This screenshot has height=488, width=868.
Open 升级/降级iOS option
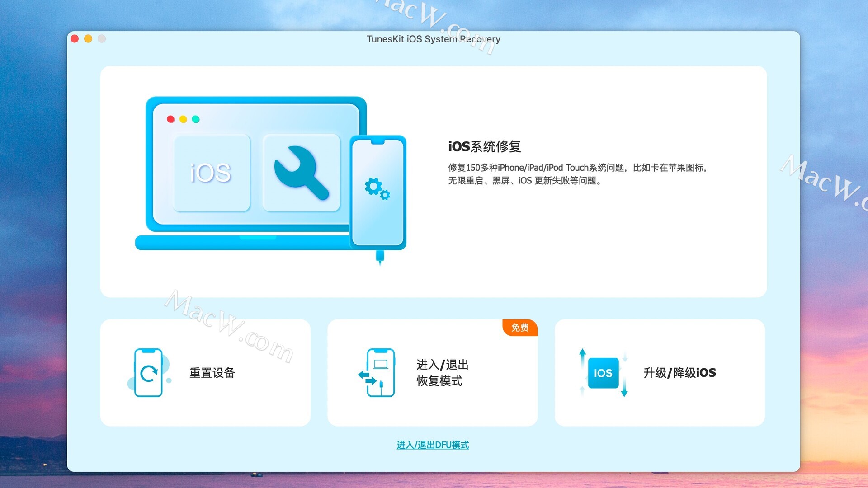click(660, 373)
